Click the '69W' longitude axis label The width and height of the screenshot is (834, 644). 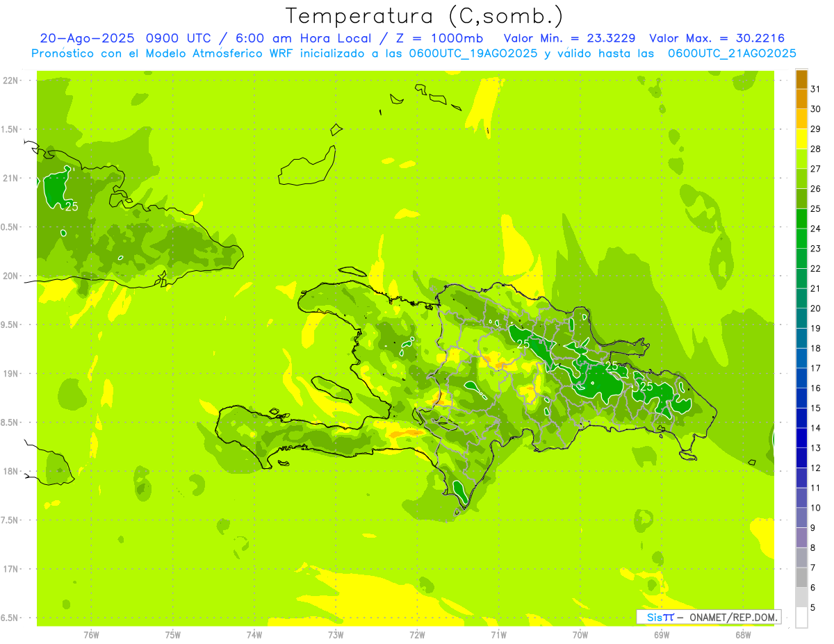coord(662,634)
